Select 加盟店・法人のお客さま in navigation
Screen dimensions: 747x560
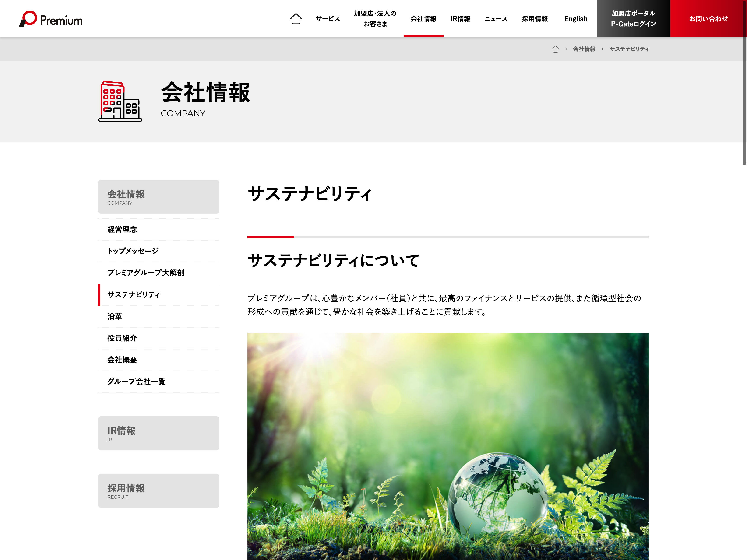click(375, 19)
